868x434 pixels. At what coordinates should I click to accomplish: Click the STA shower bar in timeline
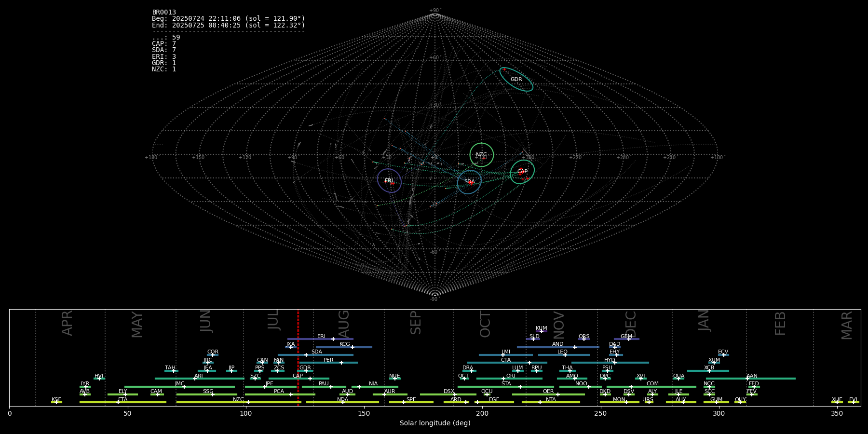point(506,387)
